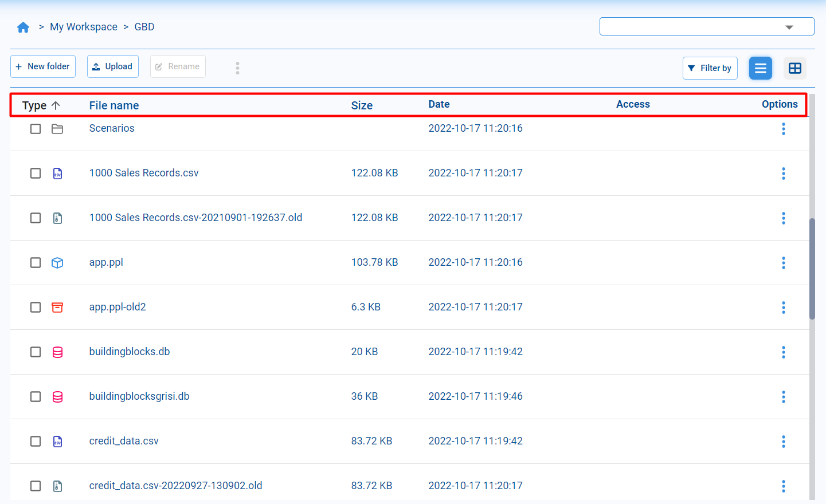This screenshot has height=504, width=826.
Task: Click the red archive icon next to app.ppl-old2
Action: (x=57, y=307)
